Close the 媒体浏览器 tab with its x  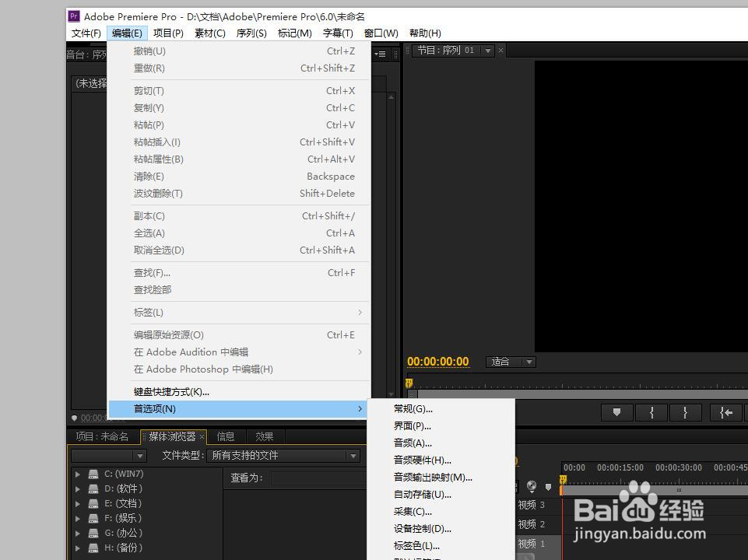click(202, 436)
